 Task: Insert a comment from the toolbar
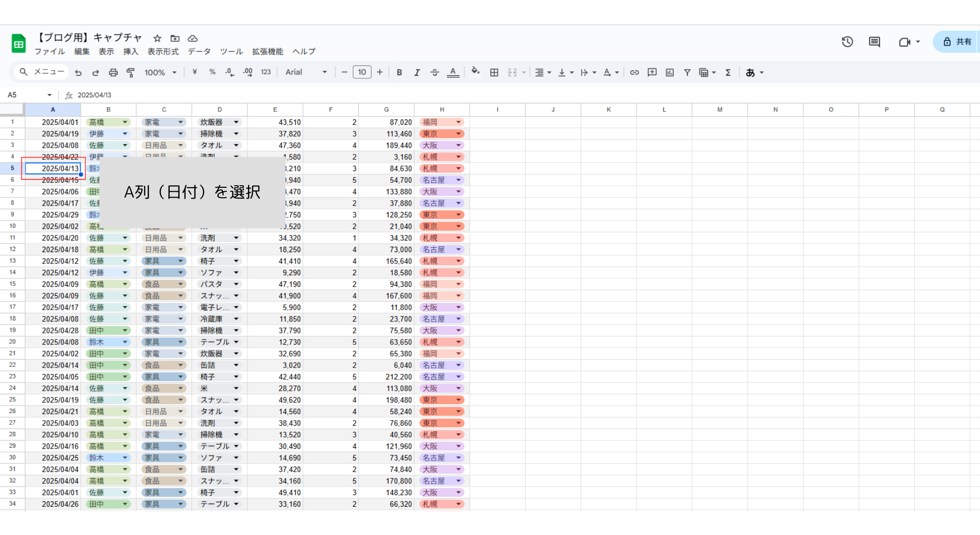[x=652, y=72]
